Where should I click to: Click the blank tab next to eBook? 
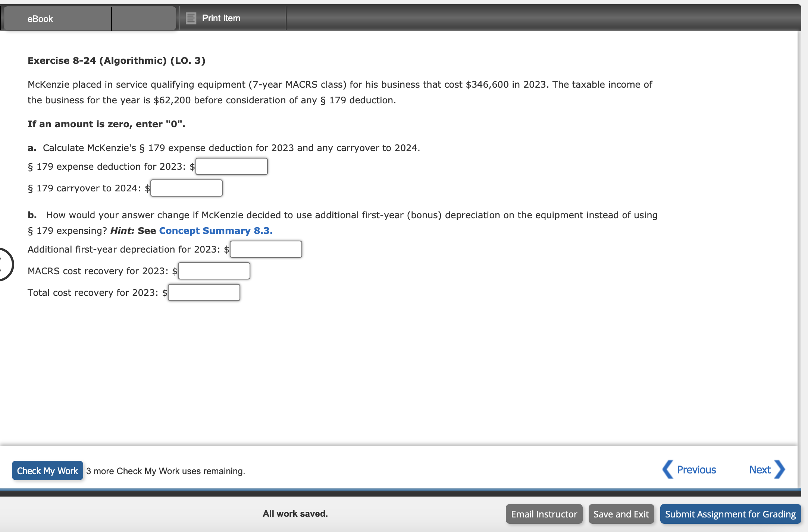click(x=144, y=19)
